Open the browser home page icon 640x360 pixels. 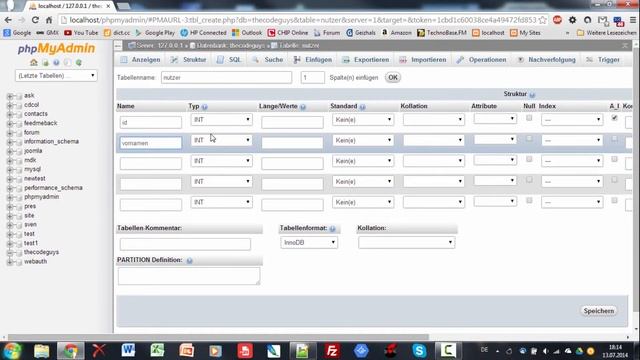click(x=49, y=20)
